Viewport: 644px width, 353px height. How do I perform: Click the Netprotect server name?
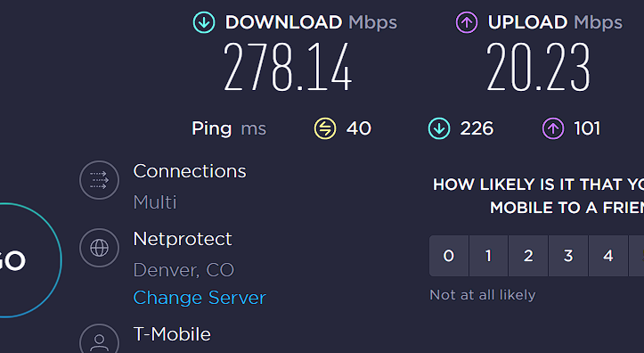[183, 239]
